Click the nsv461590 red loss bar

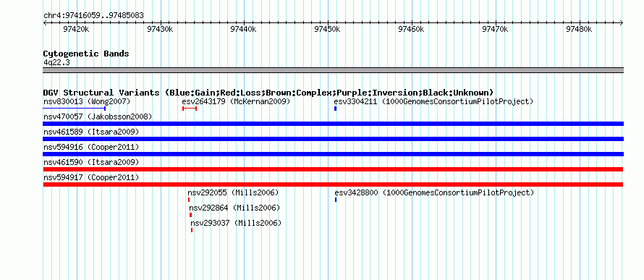tap(333, 169)
